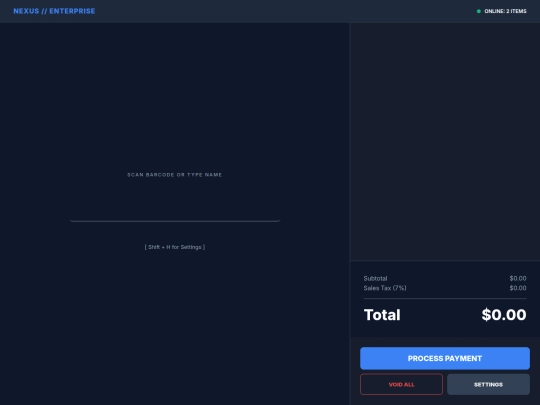Click the 'Shift + H for Settings' hint
This screenshot has height=405, width=540.
[175, 247]
